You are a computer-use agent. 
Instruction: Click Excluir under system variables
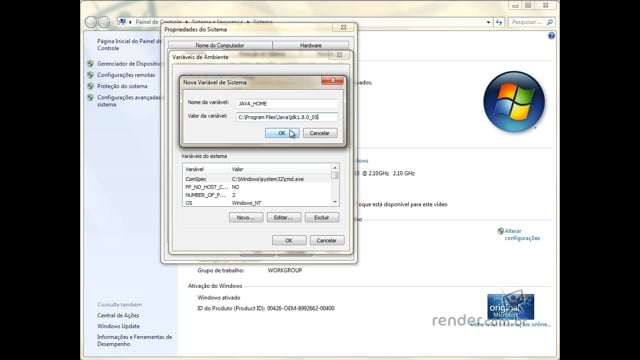pyautogui.click(x=322, y=218)
